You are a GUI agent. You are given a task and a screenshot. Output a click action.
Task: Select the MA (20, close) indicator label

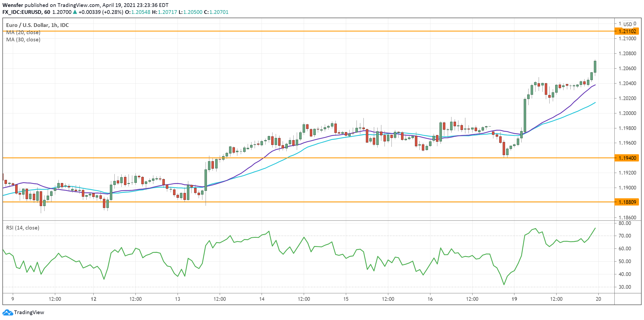coord(23,32)
